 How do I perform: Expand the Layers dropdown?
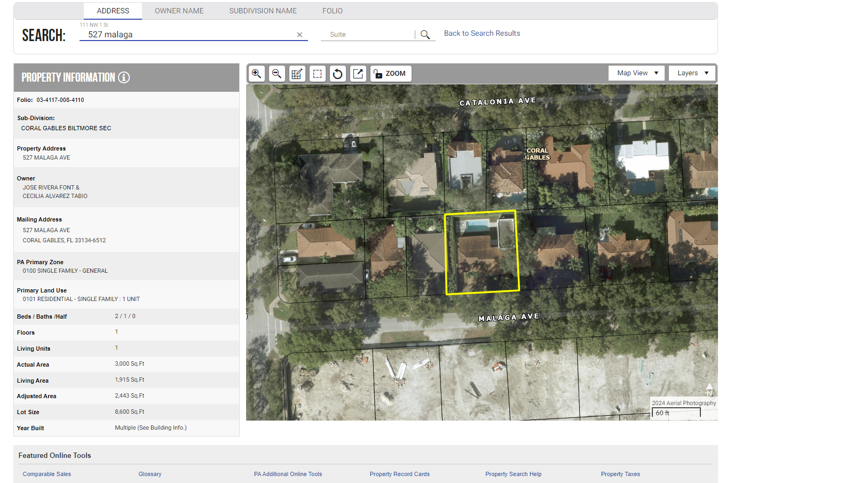tap(692, 73)
